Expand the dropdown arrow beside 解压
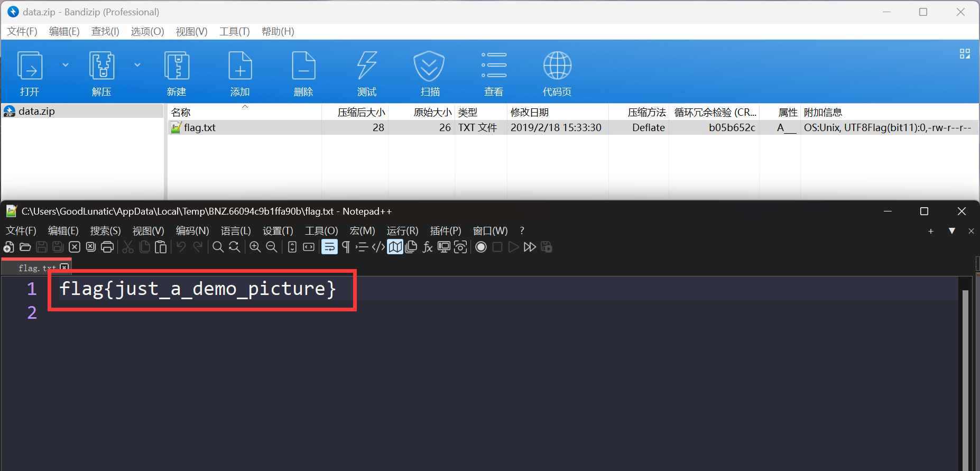The height and width of the screenshot is (471, 980). 137,64
